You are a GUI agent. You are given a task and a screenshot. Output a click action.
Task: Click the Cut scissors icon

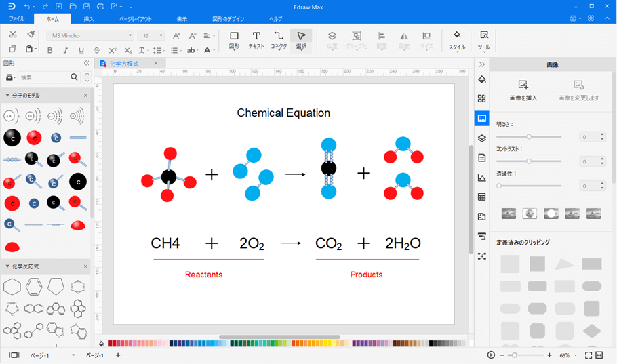pyautogui.click(x=13, y=35)
